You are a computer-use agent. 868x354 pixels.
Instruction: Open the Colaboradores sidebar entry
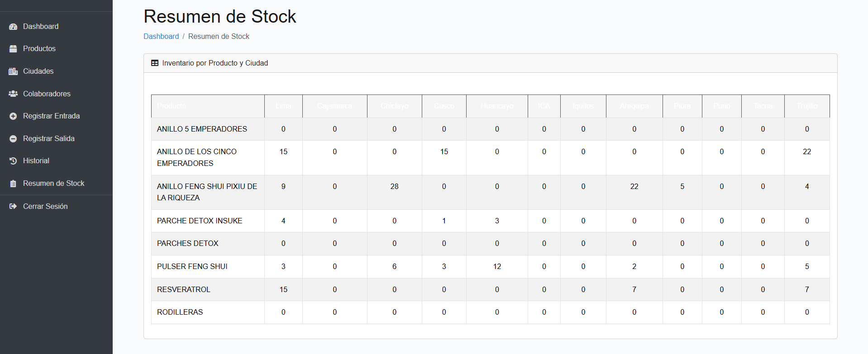pyautogui.click(x=47, y=94)
